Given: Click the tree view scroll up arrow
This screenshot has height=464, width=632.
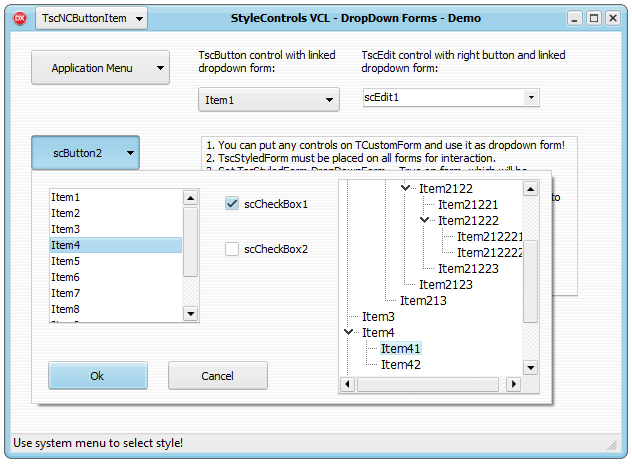Looking at the screenshot, I should tap(530, 189).
